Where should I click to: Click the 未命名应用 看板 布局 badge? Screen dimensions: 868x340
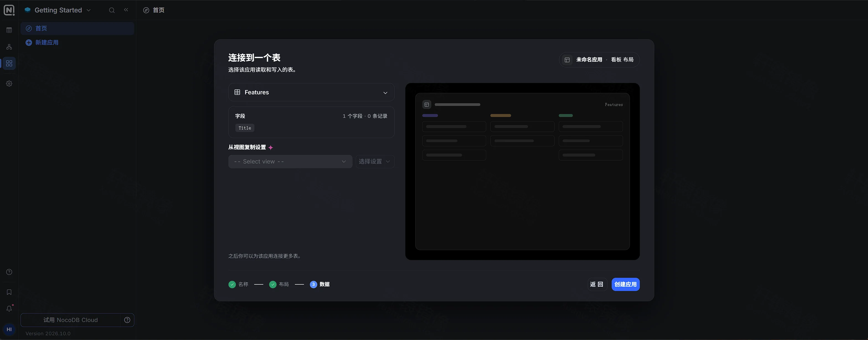coord(599,59)
